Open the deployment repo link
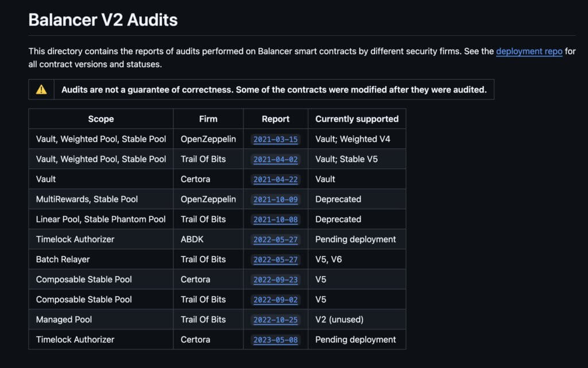The width and height of the screenshot is (588, 368). point(529,51)
